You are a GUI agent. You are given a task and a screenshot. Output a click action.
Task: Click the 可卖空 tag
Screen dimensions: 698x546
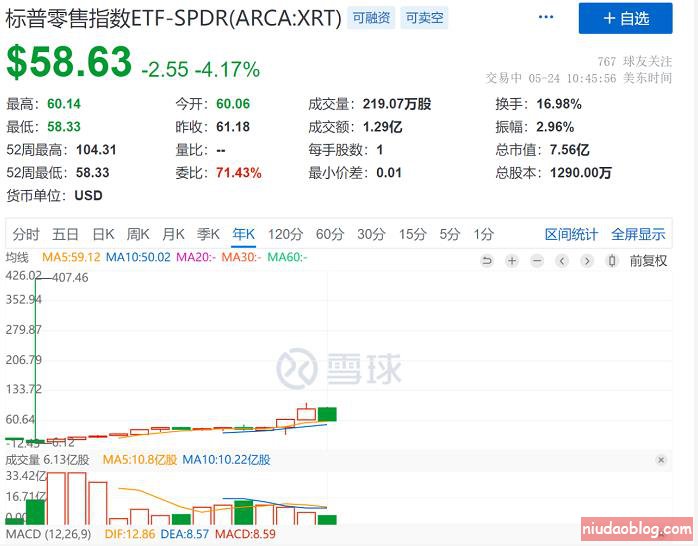pyautogui.click(x=424, y=18)
